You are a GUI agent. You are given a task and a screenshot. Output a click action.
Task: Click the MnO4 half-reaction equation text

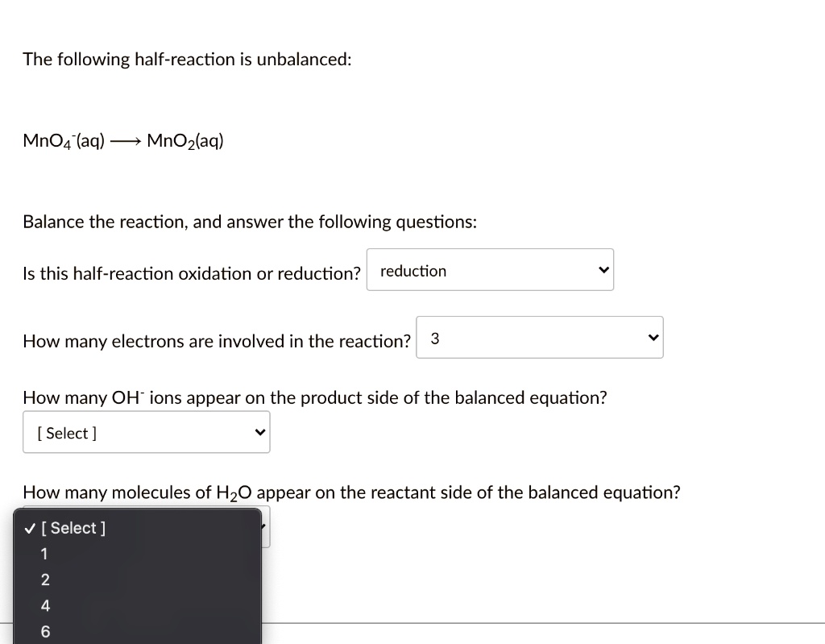click(122, 139)
